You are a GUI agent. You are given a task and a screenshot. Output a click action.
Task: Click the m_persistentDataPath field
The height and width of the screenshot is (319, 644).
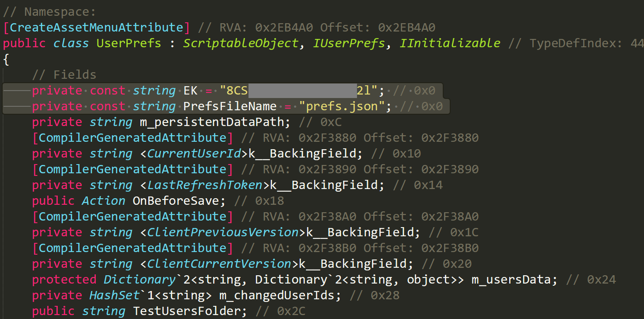point(212,122)
